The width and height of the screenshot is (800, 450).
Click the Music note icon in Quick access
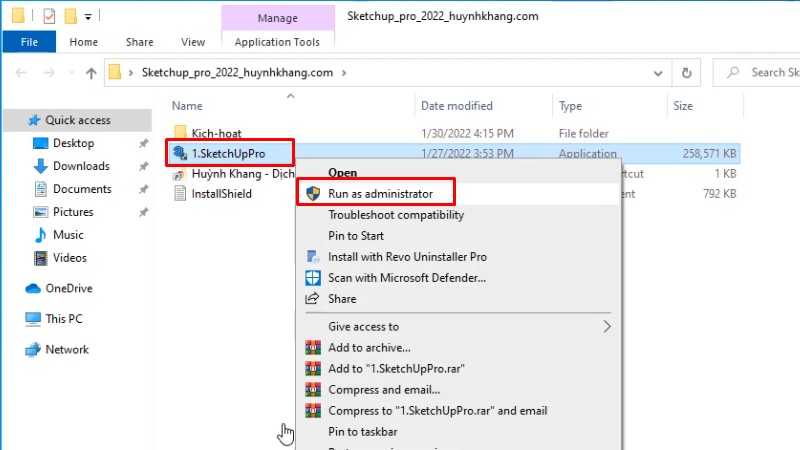tap(40, 235)
